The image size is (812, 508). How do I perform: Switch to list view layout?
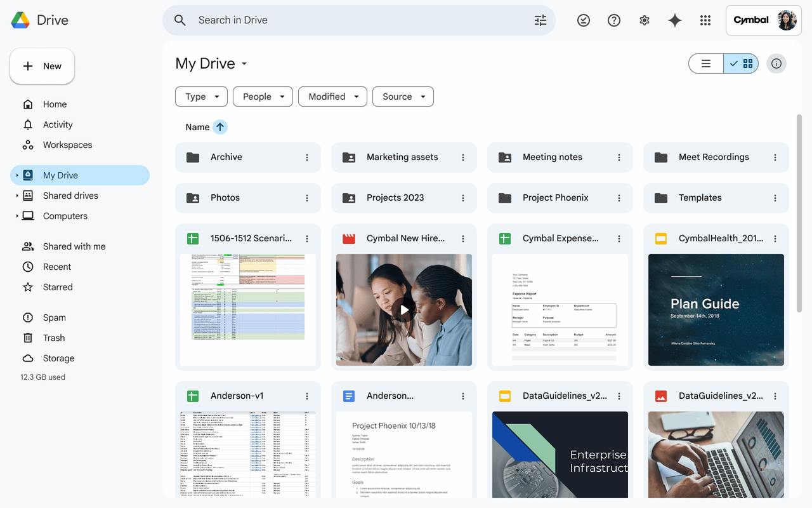(x=705, y=63)
